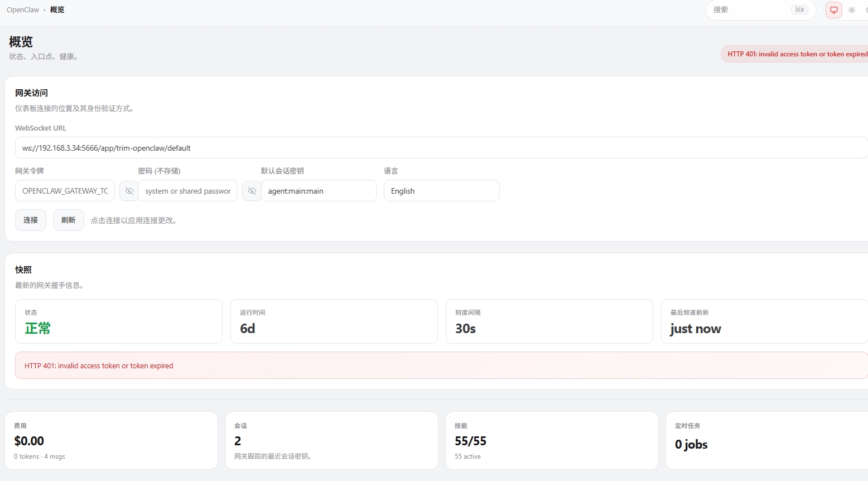Click the 网关令牌 gateway token field

pyautogui.click(x=65, y=191)
